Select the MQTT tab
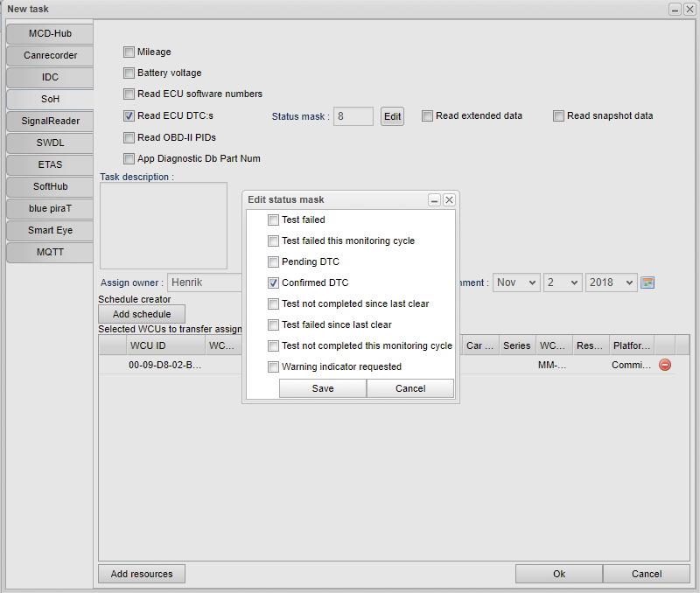The height and width of the screenshot is (593, 700). tap(50, 252)
